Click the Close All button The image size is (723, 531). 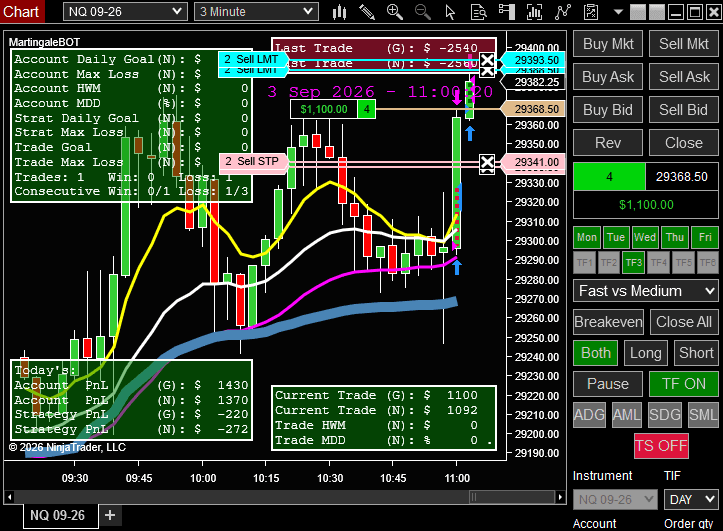(684, 322)
